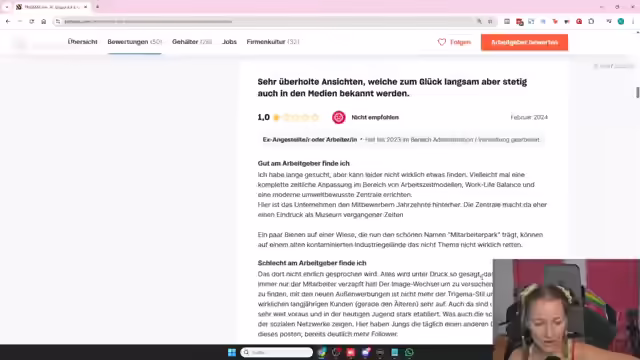This screenshot has width=640, height=360.
Task: Open the green browser profile avatar
Action: click(x=621, y=21)
